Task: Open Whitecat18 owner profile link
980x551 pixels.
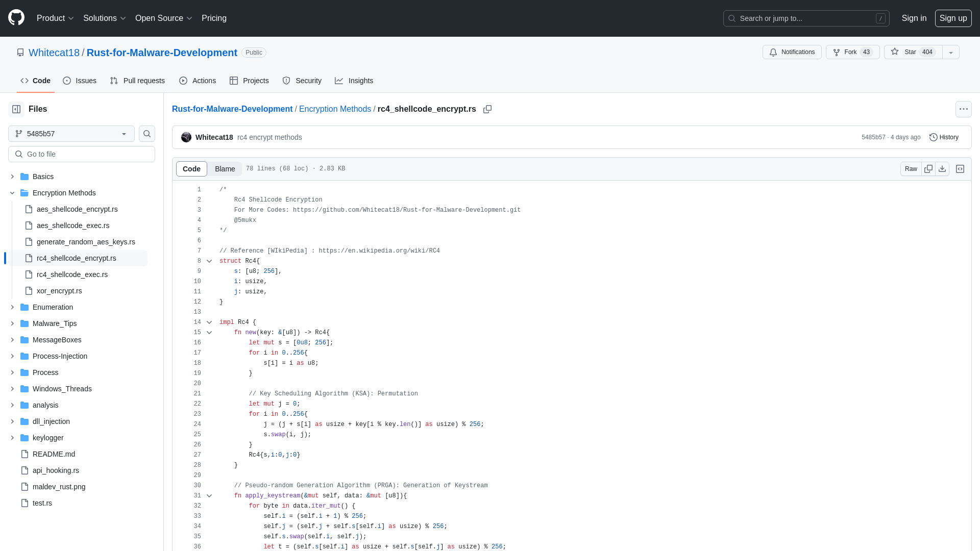Action: tap(54, 53)
